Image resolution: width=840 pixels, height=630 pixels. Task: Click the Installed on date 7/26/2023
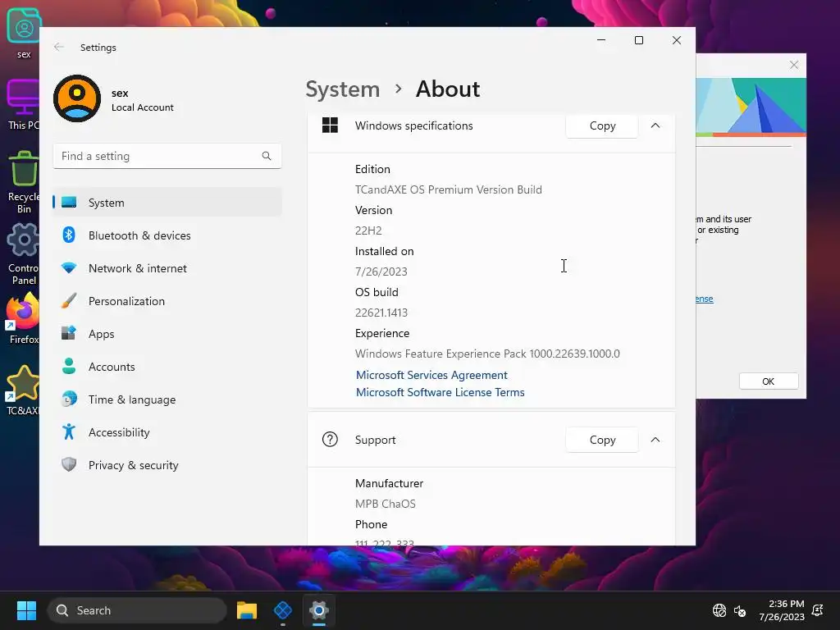[x=381, y=272]
